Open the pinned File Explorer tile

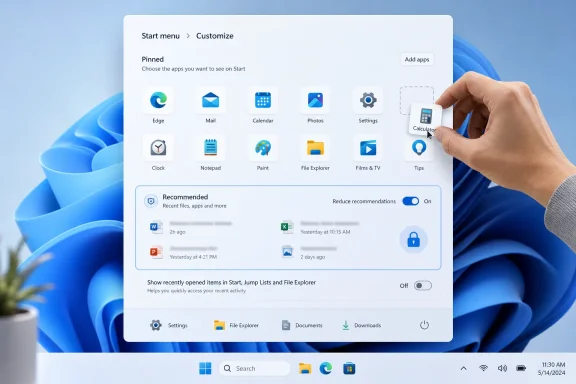(x=315, y=148)
